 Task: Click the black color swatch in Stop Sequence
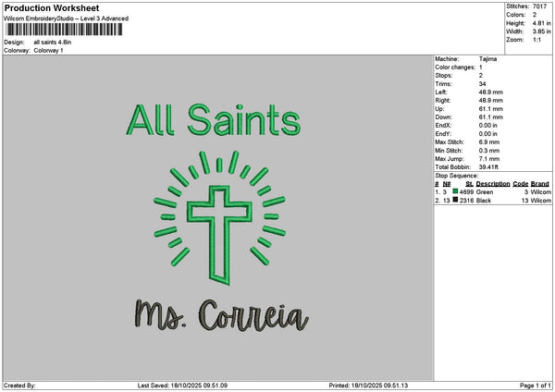(455, 200)
